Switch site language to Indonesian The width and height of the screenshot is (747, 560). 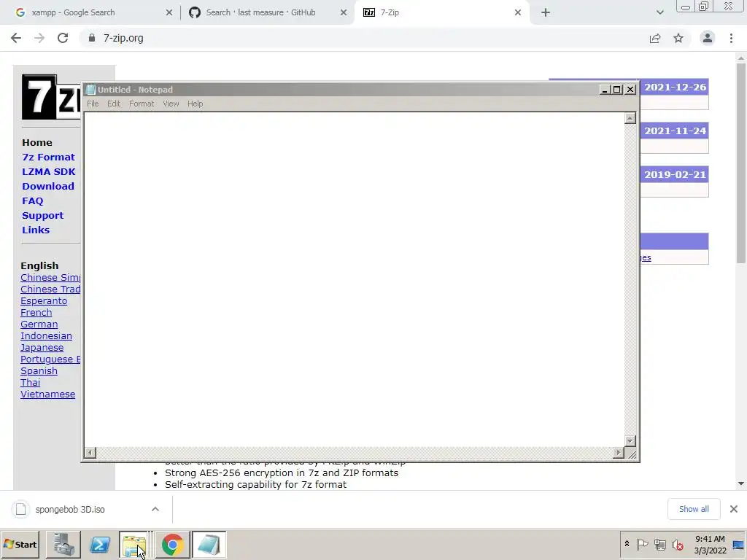pos(46,335)
